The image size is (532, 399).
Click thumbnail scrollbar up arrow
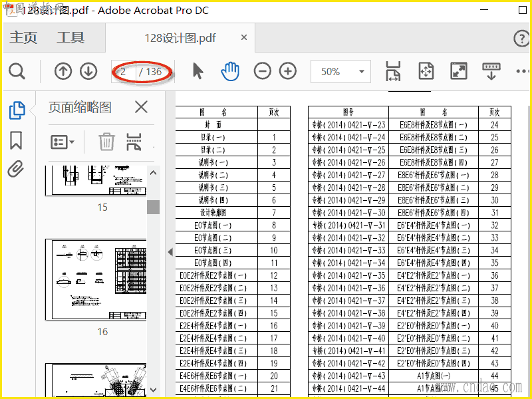(154, 173)
